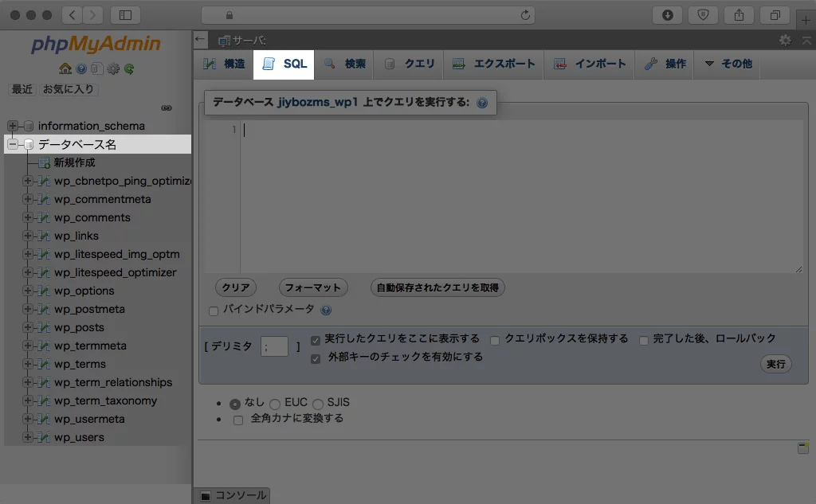Click the link chain icon in sidebar
Image resolution: width=816 pixels, height=504 pixels.
click(167, 108)
